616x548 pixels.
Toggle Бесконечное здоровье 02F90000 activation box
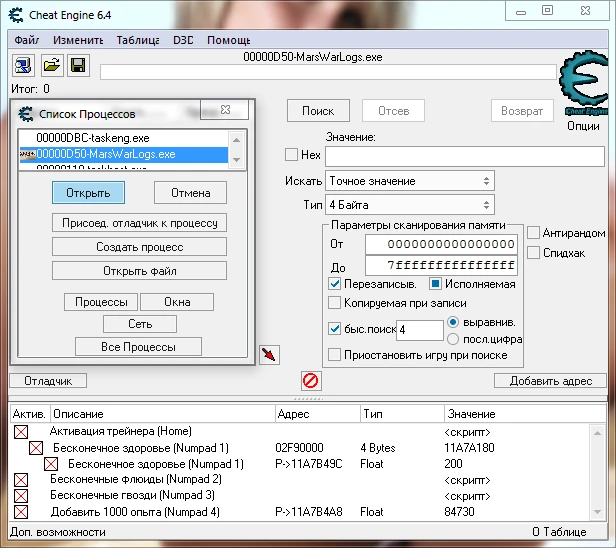coord(36,448)
